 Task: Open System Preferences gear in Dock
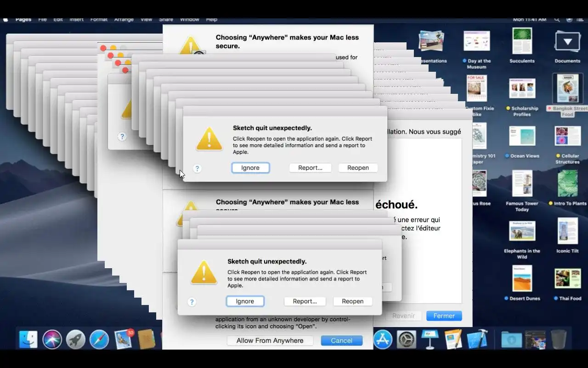point(407,339)
